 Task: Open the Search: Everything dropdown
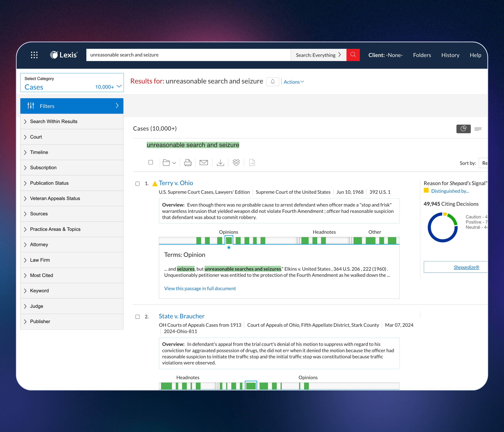[x=318, y=55]
